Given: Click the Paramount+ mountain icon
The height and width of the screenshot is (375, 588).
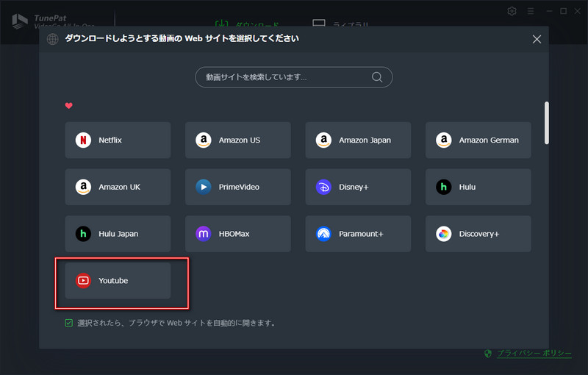Looking at the screenshot, I should [x=323, y=234].
